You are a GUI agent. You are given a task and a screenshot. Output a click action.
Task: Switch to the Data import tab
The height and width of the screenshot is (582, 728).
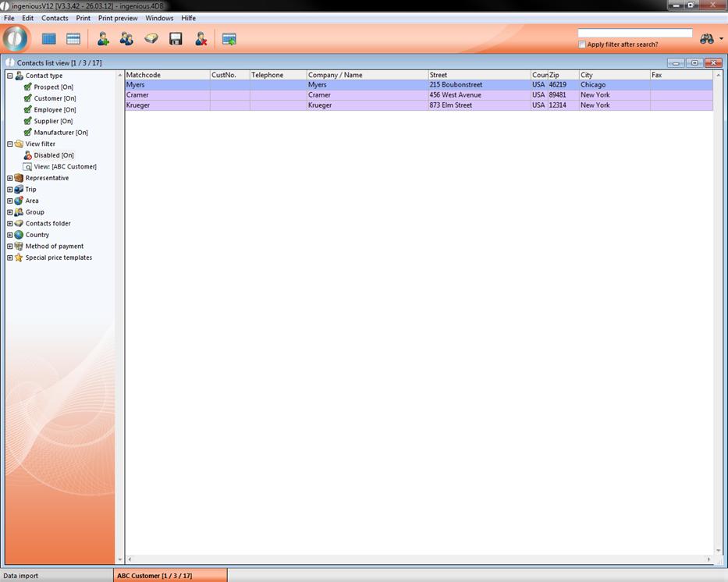(21, 576)
